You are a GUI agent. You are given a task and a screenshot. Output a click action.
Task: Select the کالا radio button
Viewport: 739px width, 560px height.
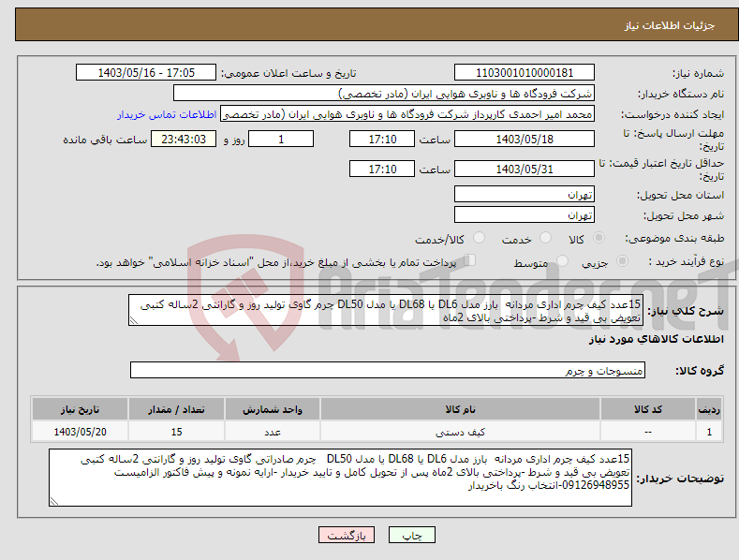pos(599,238)
